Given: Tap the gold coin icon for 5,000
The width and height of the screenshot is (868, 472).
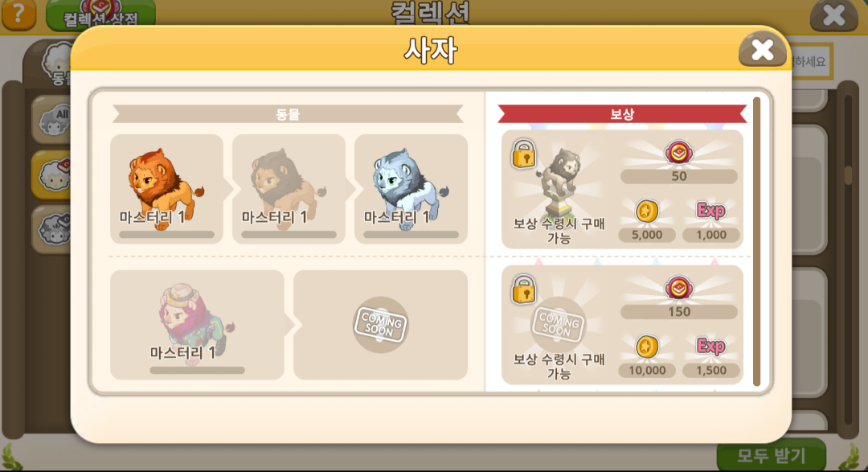Looking at the screenshot, I should (646, 211).
